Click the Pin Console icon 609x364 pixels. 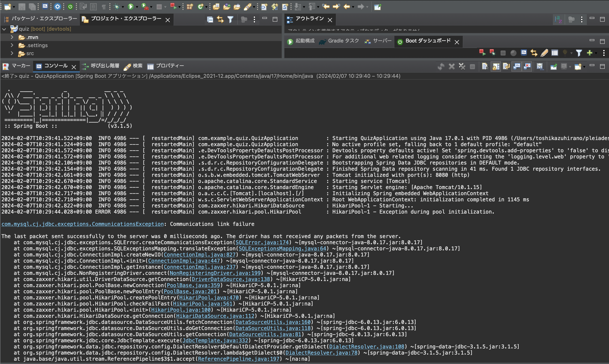click(553, 66)
